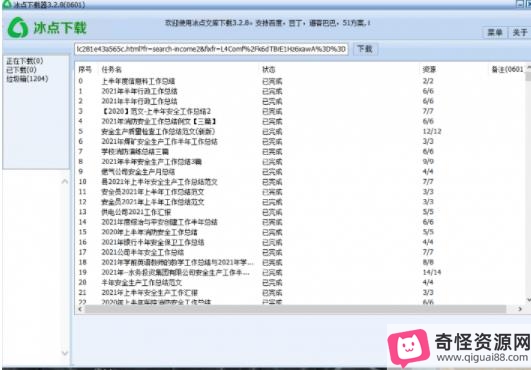This screenshot has width=531, height=370.
Task: Select task 学校消防演练总结三篇
Action: pyautogui.click(x=135, y=151)
